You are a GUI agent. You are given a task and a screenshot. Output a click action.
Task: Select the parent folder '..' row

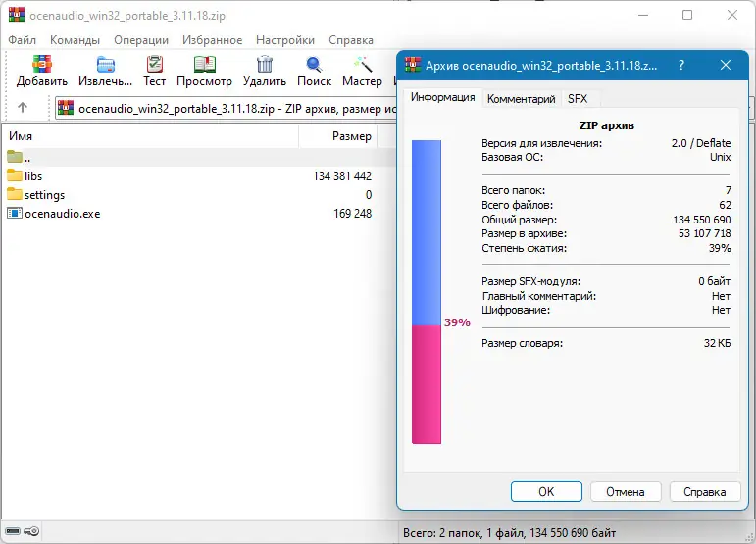(x=198, y=157)
